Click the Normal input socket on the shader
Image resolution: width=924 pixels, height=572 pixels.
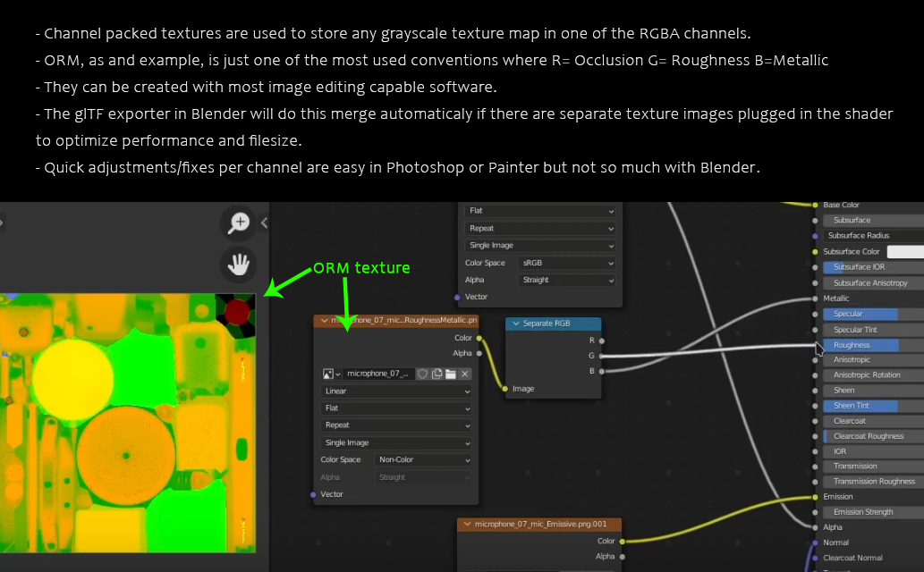(x=815, y=543)
